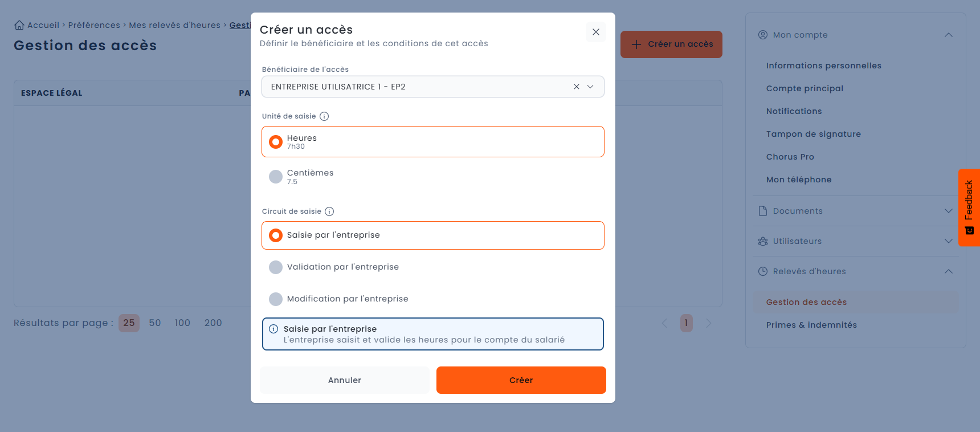
Task: Open Primes & indemnités menu item
Action: tap(811, 325)
